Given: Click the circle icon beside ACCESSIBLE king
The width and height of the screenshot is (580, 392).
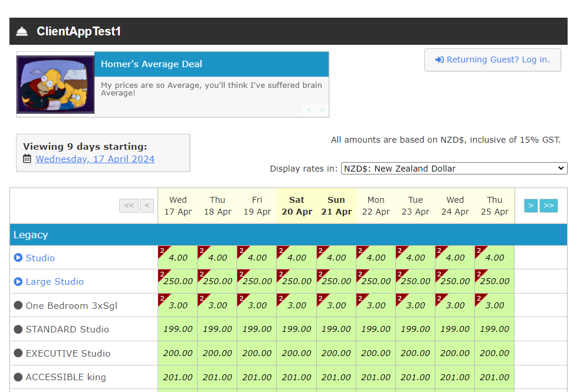Looking at the screenshot, I should tap(18, 377).
